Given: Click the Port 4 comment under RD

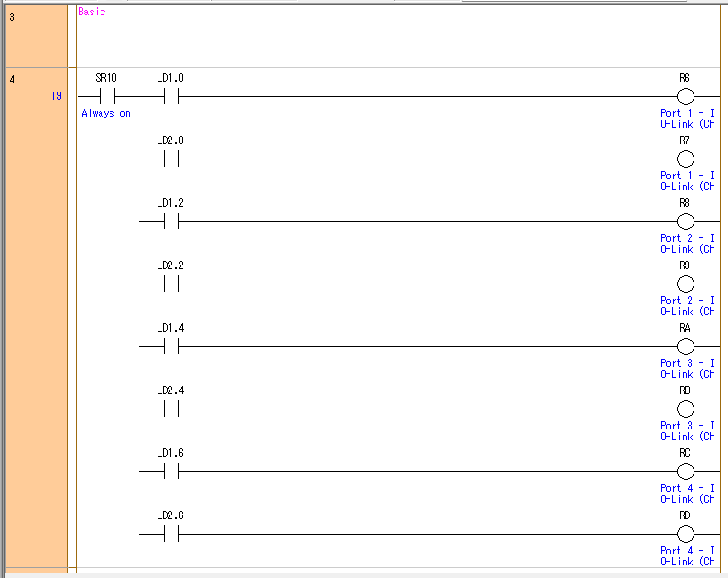Looking at the screenshot, I should tap(687, 556).
